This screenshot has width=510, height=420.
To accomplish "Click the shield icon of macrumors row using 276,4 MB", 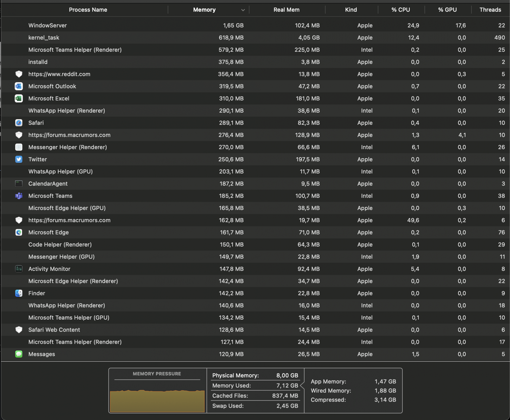I will (x=19, y=135).
